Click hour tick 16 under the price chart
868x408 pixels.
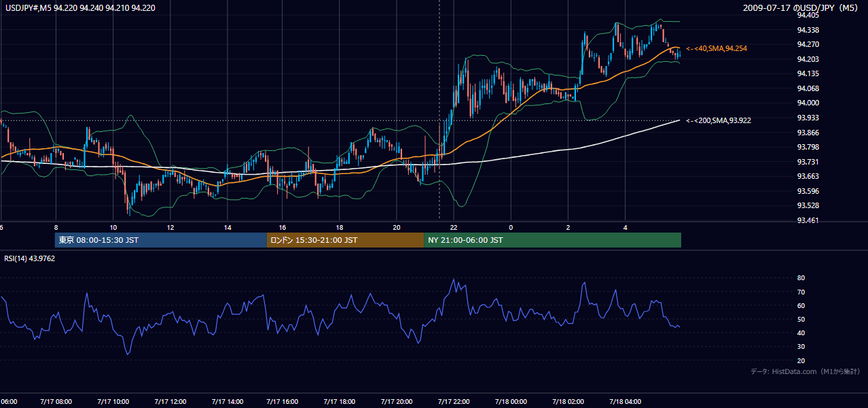pos(283,227)
